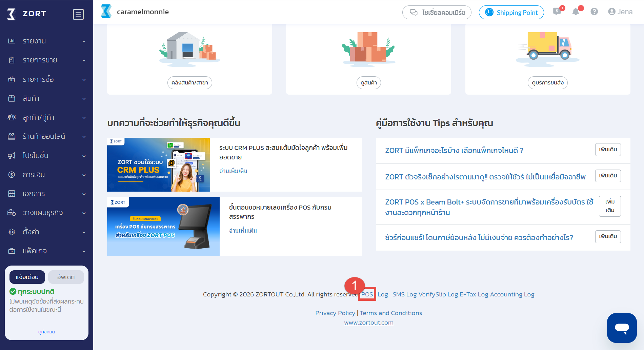Screen dimensions: 644x350
Task: Open the รายงาน sidebar menu
Action: 46,41
